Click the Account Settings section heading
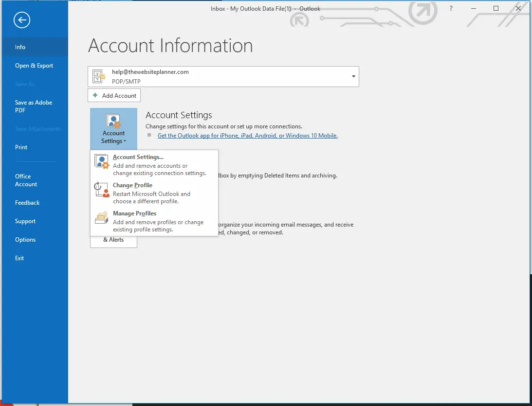The image size is (532, 406). click(179, 115)
